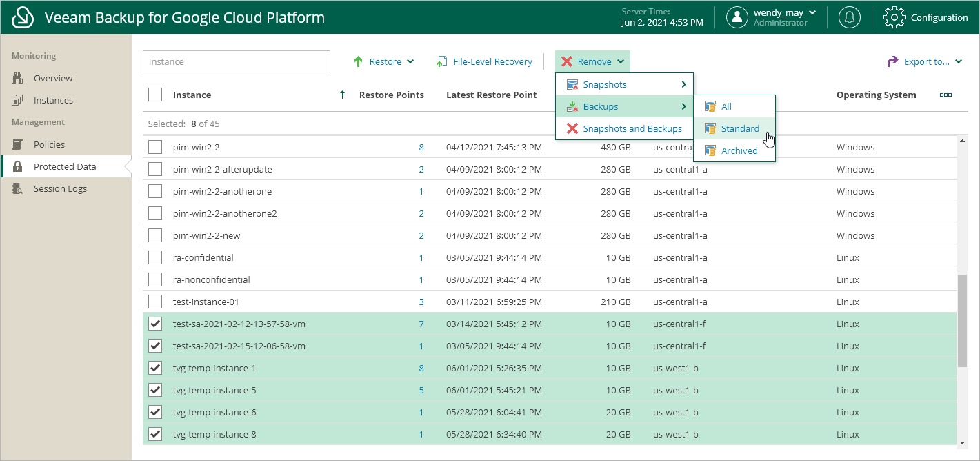Expand the Export to dropdown arrow
The height and width of the screenshot is (461, 980).
(959, 61)
